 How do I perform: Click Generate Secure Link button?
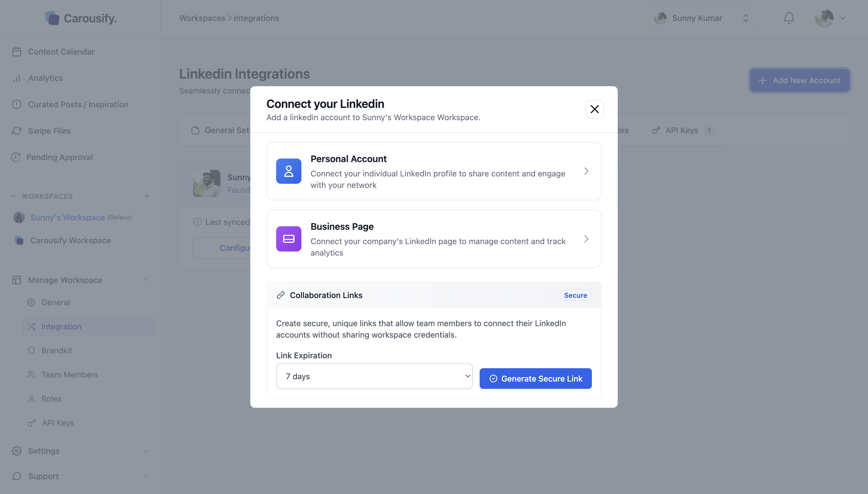click(535, 379)
